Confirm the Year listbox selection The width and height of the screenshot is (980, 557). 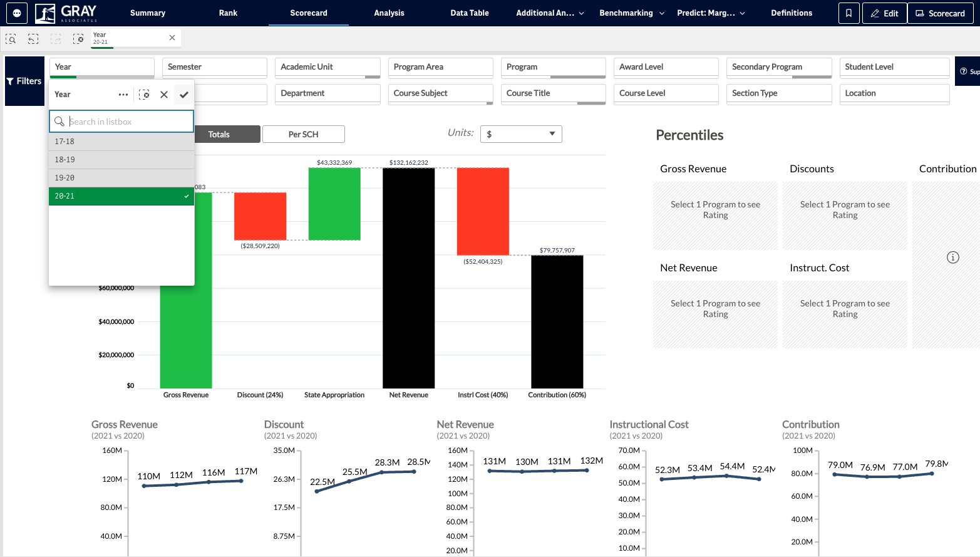point(184,95)
